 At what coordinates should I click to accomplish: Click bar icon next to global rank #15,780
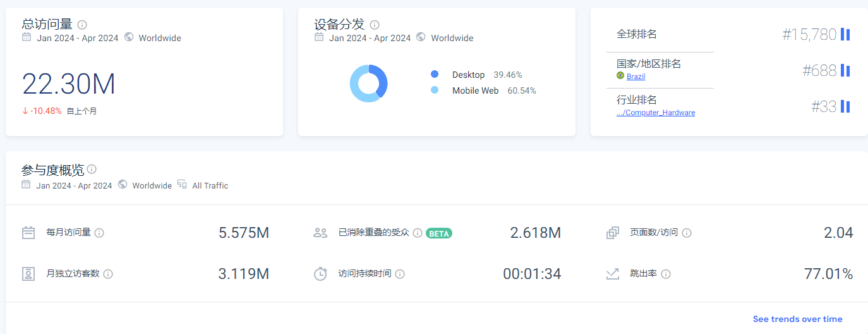845,34
